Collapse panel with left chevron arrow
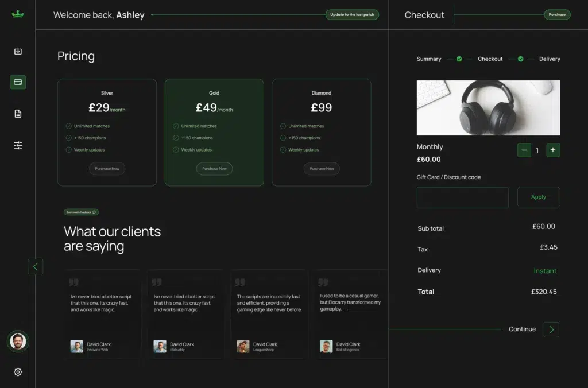Screen dimensions: 588x388 click(36, 266)
